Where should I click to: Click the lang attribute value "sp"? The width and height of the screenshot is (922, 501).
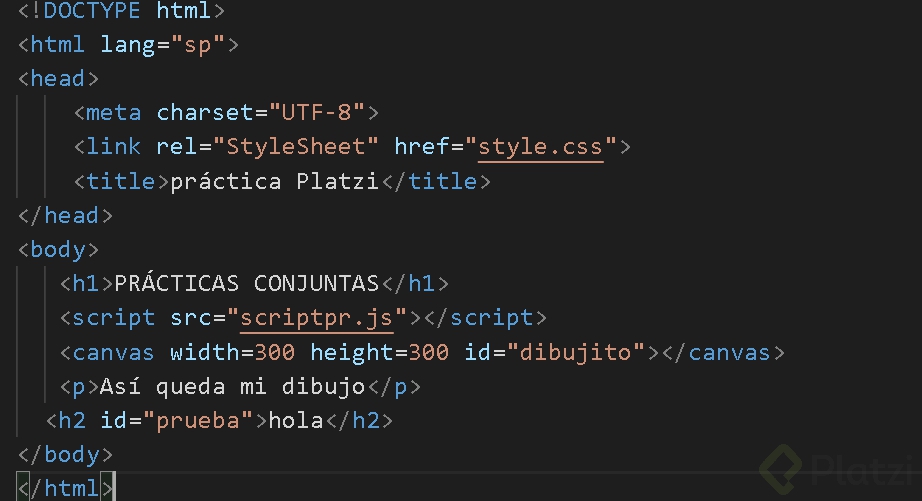coord(198,45)
